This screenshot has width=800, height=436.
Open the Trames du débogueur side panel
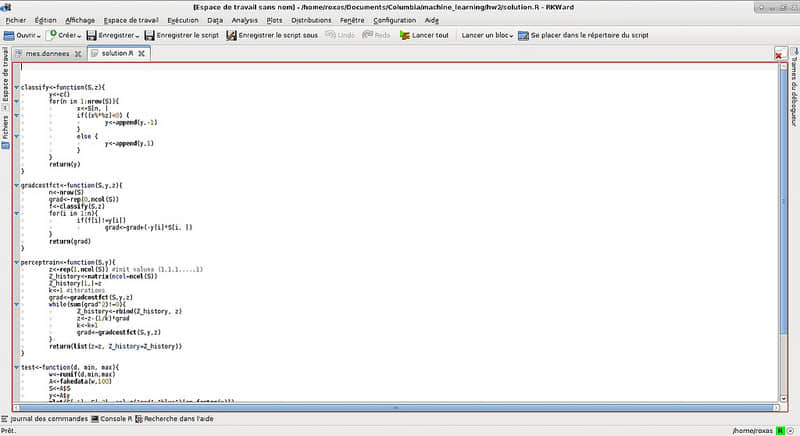(794, 88)
